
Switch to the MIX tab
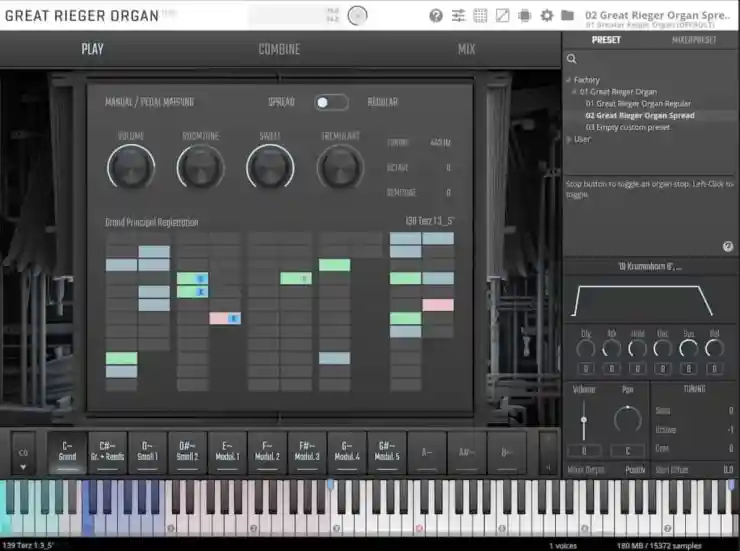pyautogui.click(x=466, y=49)
